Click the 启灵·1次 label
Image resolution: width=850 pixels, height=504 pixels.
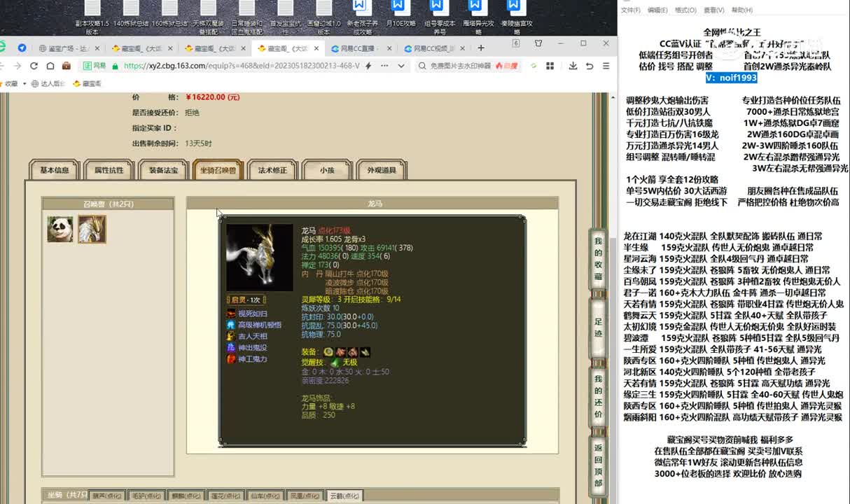coord(246,300)
